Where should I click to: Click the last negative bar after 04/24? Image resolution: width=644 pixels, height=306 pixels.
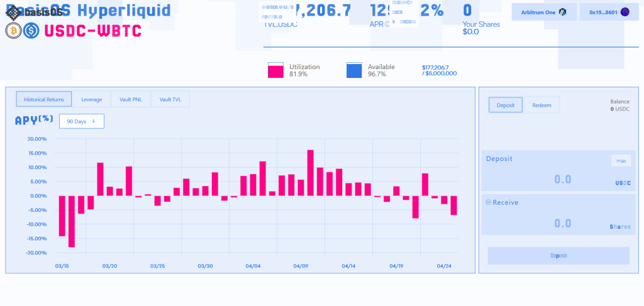pos(454,205)
